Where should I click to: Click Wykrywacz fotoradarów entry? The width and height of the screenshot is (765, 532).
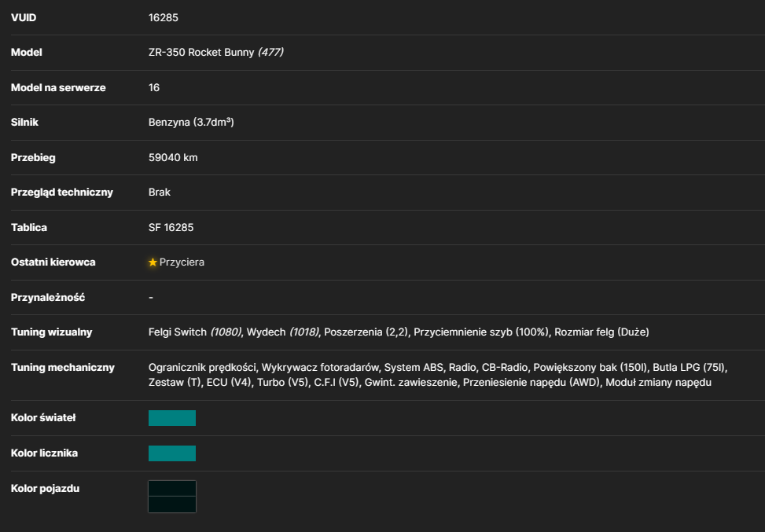(x=320, y=368)
